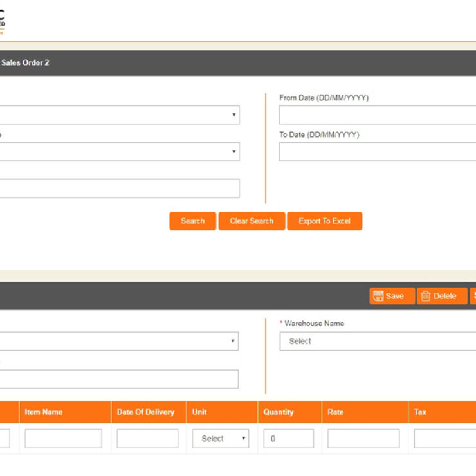Expand the dropdown beside the To Date field
Image resolution: width=476 pixels, height=476 pixels.
pos(119,152)
